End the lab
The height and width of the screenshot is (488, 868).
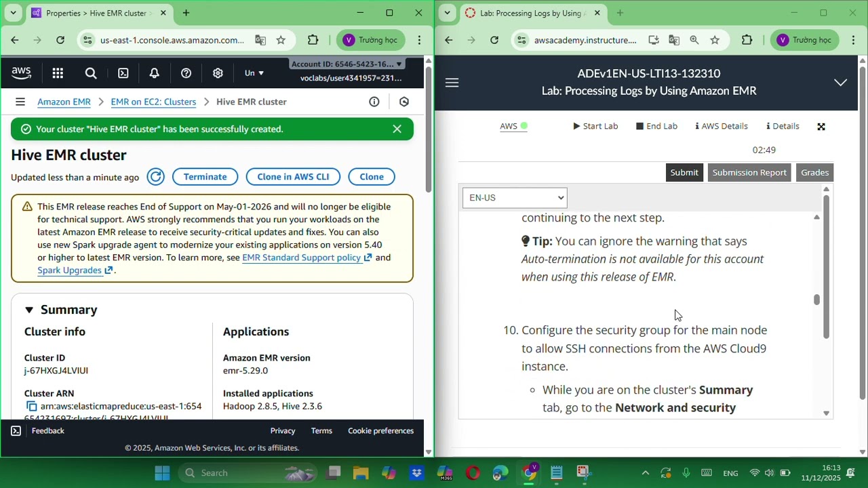[x=657, y=126]
